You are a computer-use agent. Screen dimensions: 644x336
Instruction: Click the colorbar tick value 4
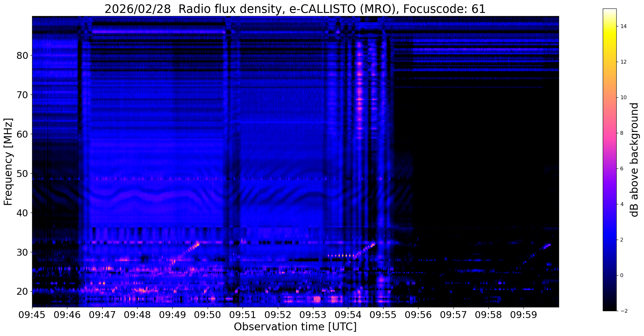tap(621, 204)
